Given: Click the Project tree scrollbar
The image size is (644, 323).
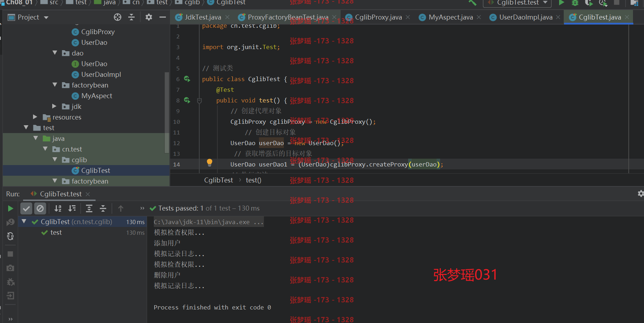Looking at the screenshot, I should [x=167, y=112].
